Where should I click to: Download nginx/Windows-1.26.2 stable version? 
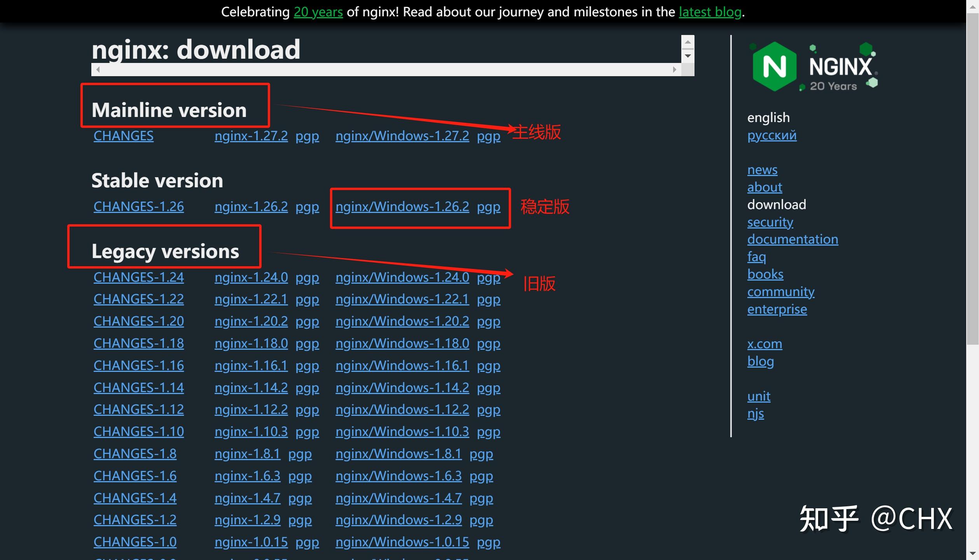(402, 206)
